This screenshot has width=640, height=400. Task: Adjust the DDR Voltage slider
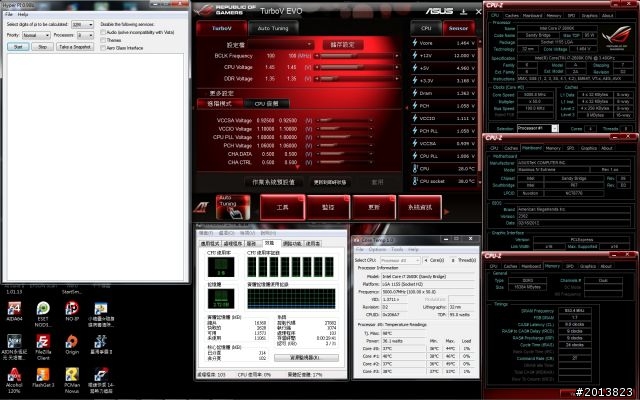point(356,78)
